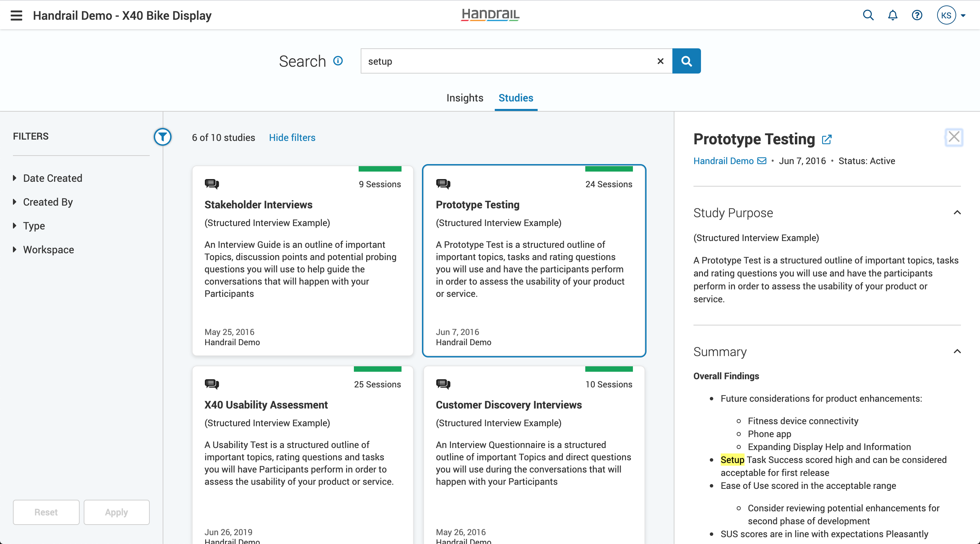Click the Search info icon
This screenshot has height=544, width=980.
pos(338,61)
